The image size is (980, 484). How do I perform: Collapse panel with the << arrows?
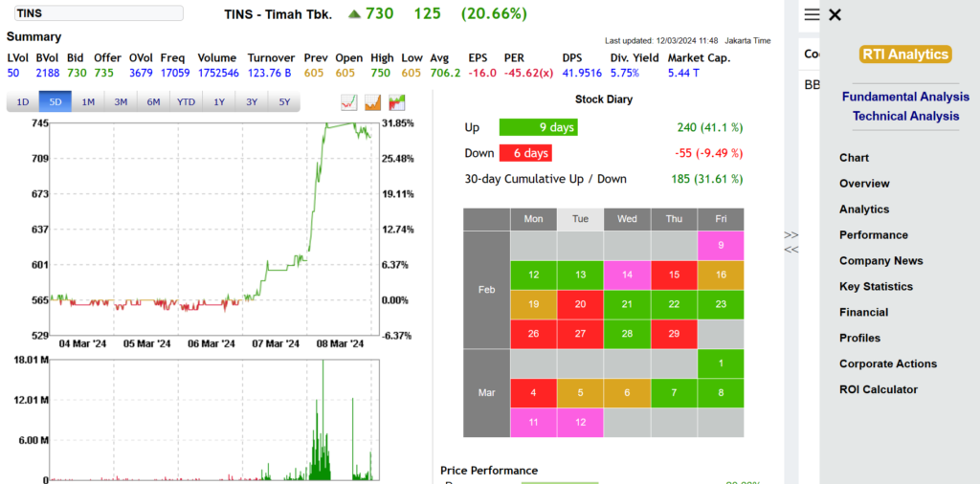791,250
